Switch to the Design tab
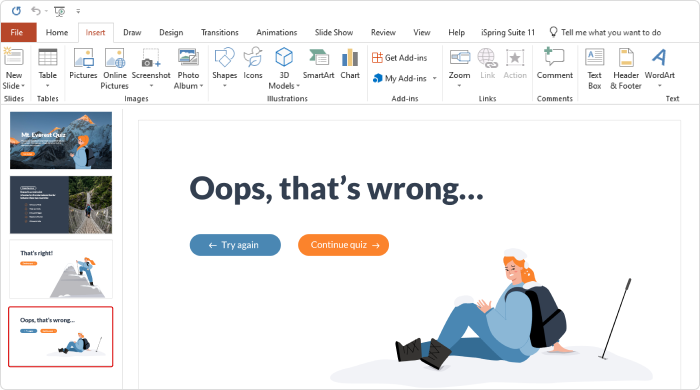The image size is (700, 390). pyautogui.click(x=171, y=32)
